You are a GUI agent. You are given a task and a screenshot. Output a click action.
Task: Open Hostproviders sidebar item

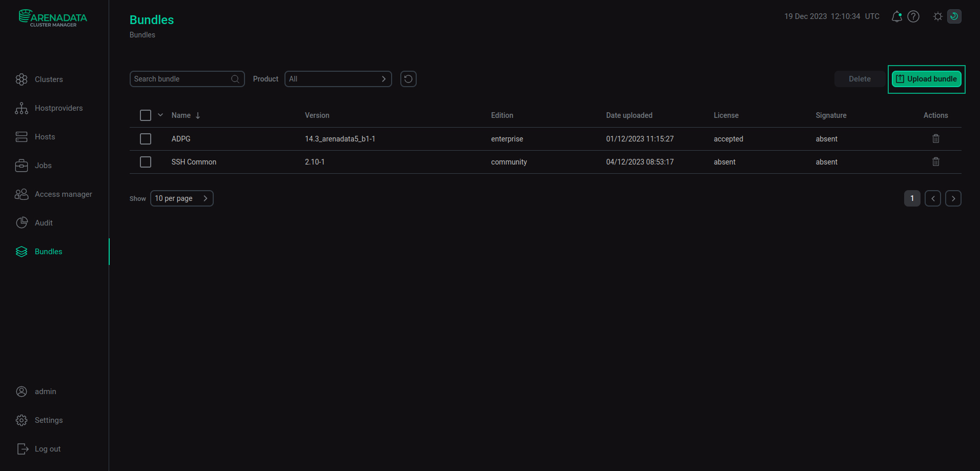pos(49,108)
